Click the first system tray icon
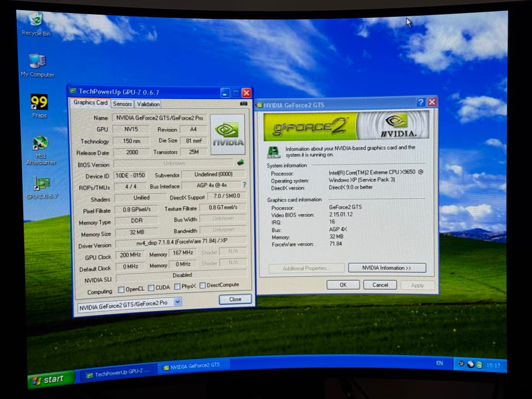Viewport: 532px width, 399px height. tap(461, 364)
